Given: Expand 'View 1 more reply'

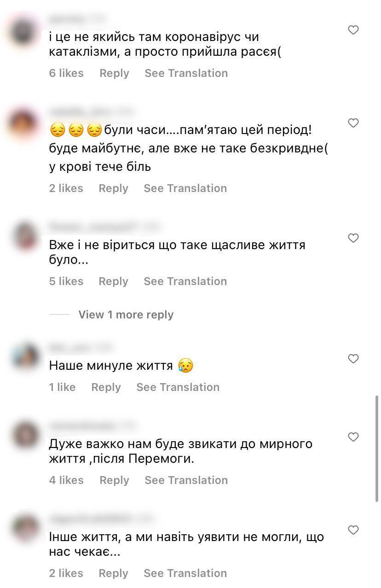Looking at the screenshot, I should (126, 314).
